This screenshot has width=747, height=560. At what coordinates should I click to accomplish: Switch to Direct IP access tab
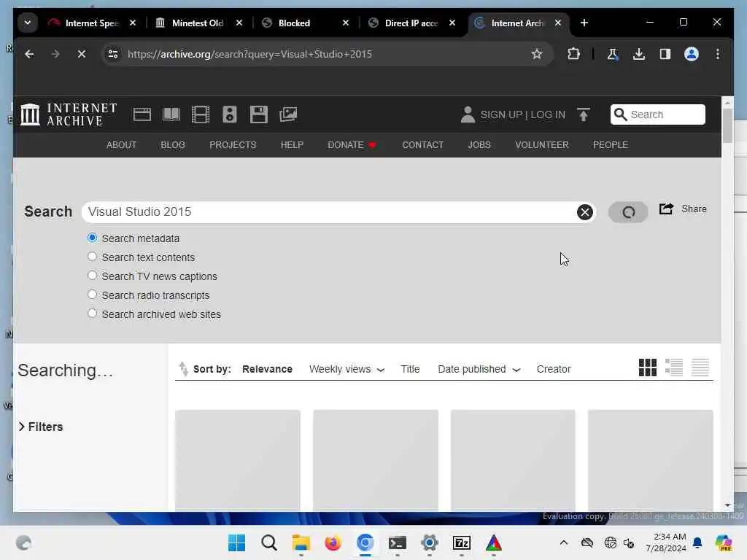pos(411,23)
